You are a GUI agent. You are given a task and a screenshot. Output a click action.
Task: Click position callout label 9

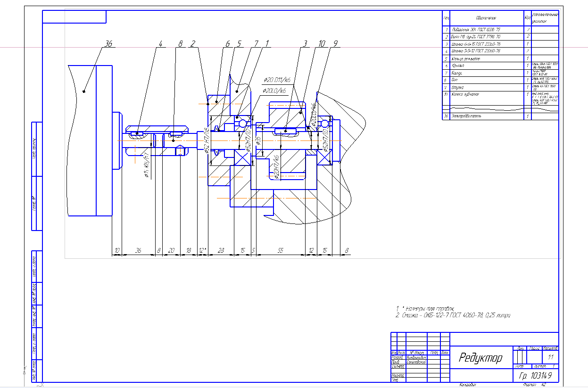point(335,44)
